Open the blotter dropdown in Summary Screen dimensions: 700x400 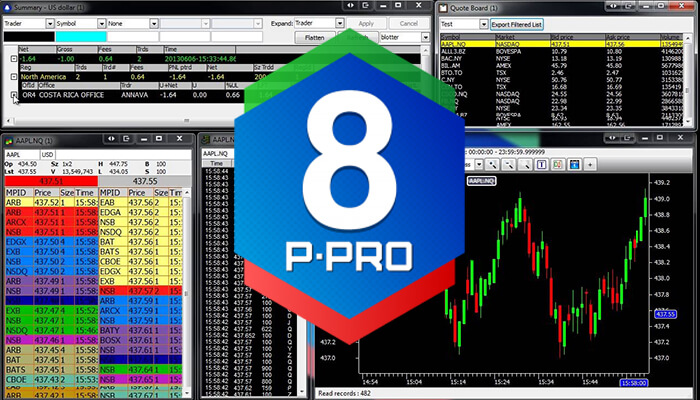425,38
